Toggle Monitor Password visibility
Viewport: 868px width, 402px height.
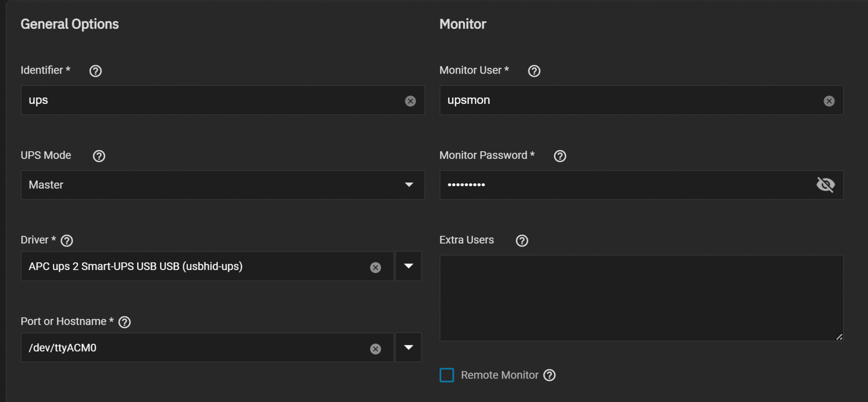coord(825,185)
